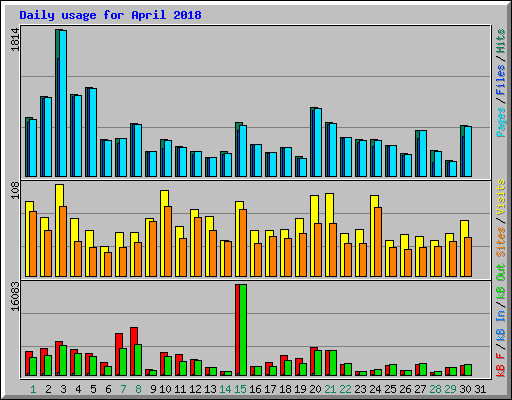Click the orange "Sites" legend word

pyautogui.click(x=501, y=242)
